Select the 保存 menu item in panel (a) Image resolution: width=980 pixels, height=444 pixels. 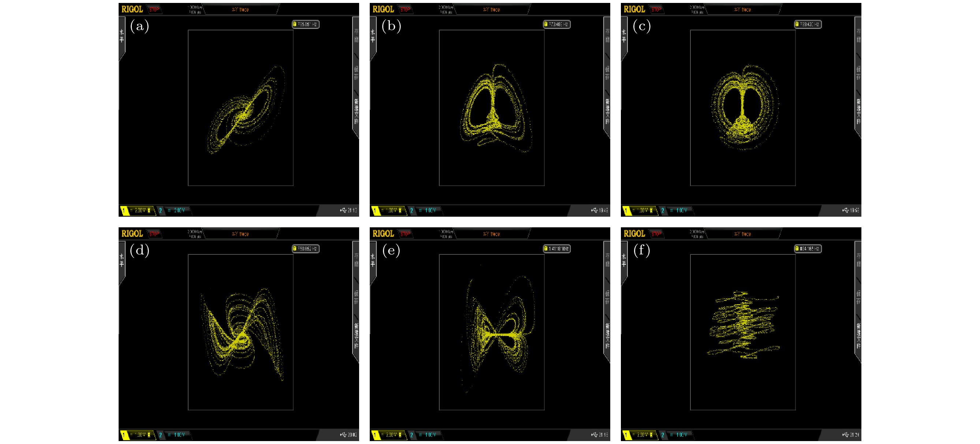(x=357, y=73)
